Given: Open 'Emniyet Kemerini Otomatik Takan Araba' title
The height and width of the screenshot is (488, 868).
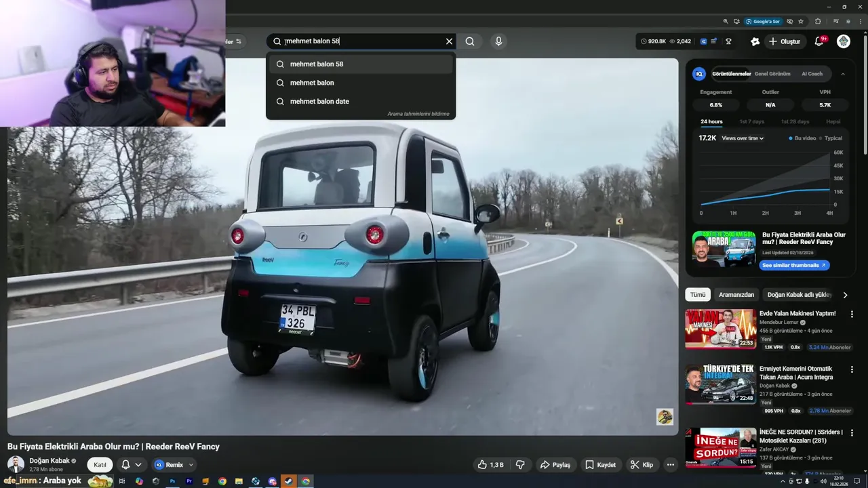Looking at the screenshot, I should (796, 373).
